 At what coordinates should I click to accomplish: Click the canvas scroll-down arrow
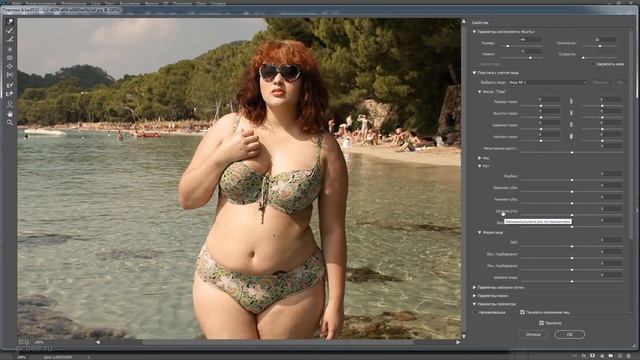click(464, 336)
